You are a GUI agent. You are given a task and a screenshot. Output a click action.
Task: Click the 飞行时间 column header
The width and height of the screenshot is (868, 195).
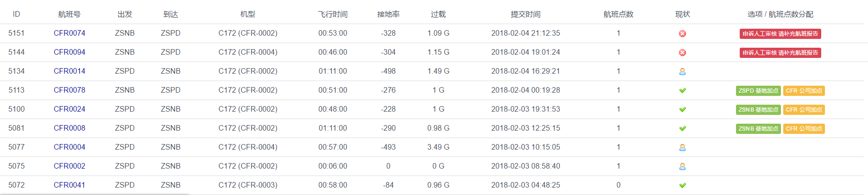tap(333, 14)
